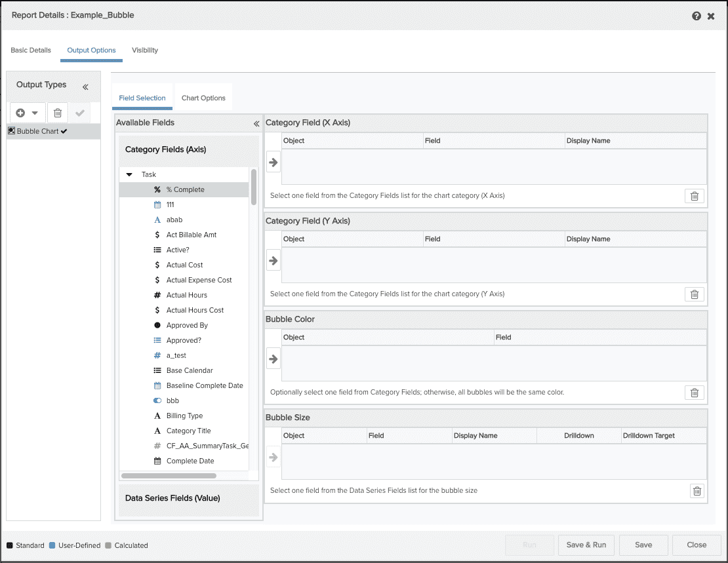This screenshot has height=563, width=728.
Task: Collapse the Task tree node
Action: click(129, 175)
